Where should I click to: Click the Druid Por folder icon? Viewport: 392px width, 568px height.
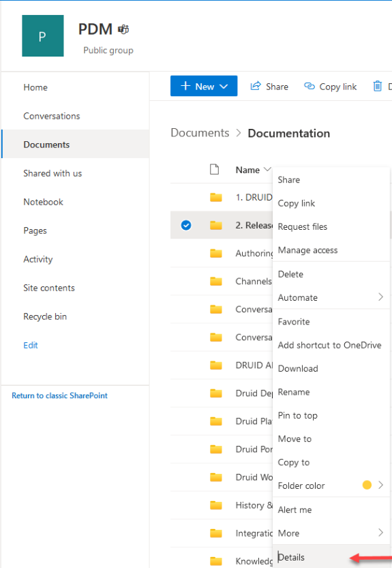[x=216, y=449]
